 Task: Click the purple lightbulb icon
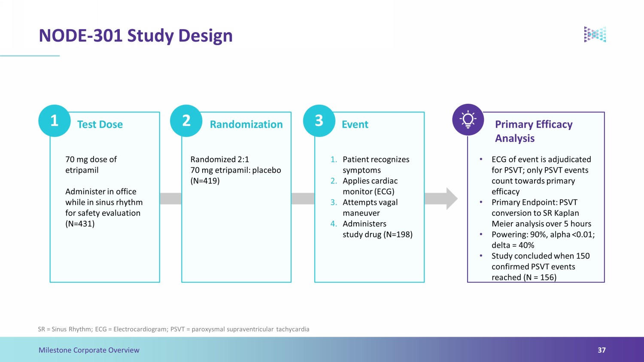pyautogui.click(x=468, y=120)
